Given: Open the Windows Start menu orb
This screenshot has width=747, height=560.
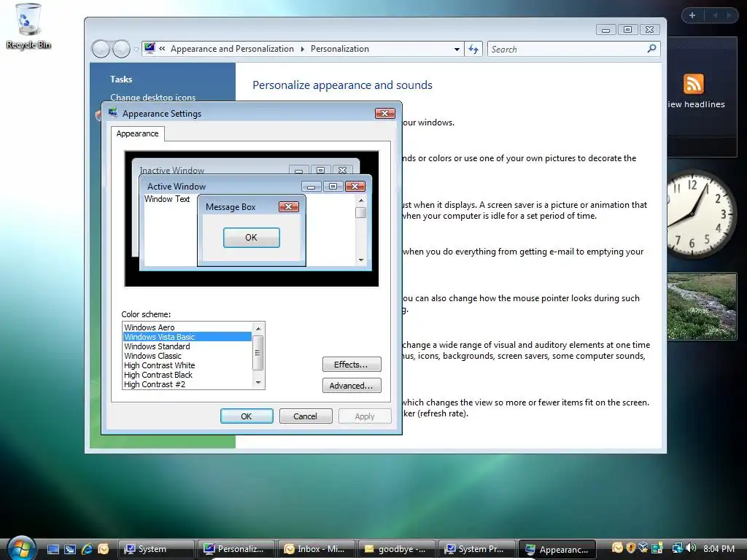Looking at the screenshot, I should click(21, 548).
